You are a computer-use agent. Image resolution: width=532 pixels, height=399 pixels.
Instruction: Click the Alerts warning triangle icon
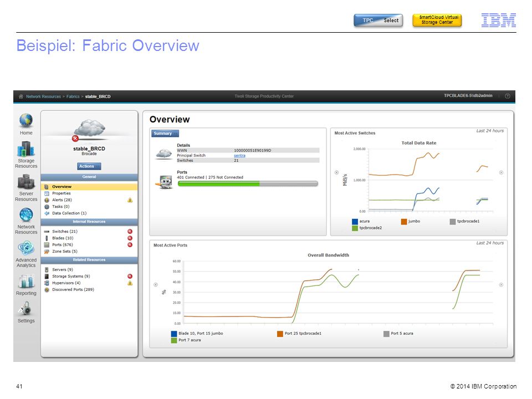pyautogui.click(x=130, y=200)
